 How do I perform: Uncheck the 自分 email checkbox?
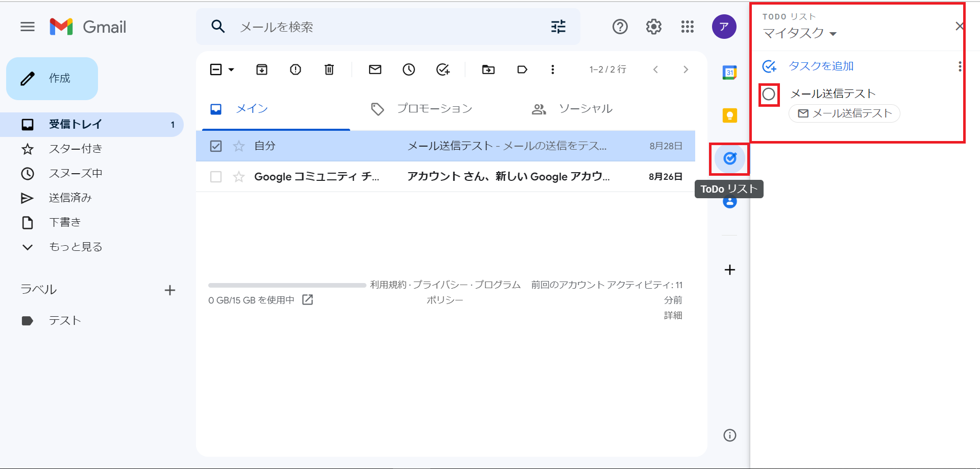coord(216,146)
